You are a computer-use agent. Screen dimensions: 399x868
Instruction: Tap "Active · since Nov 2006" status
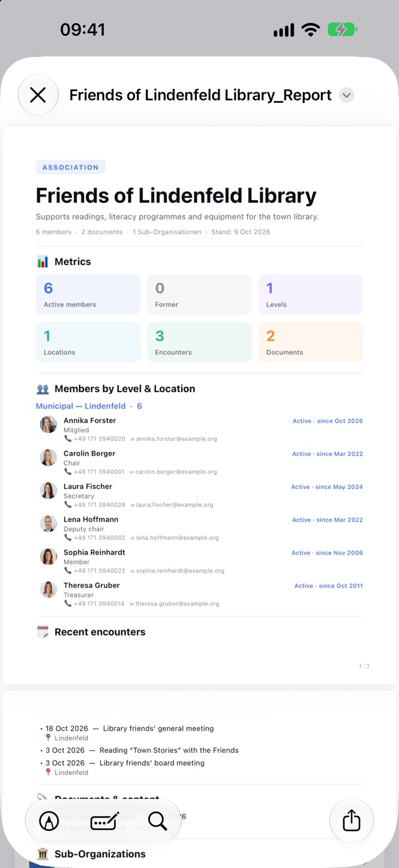(x=327, y=553)
